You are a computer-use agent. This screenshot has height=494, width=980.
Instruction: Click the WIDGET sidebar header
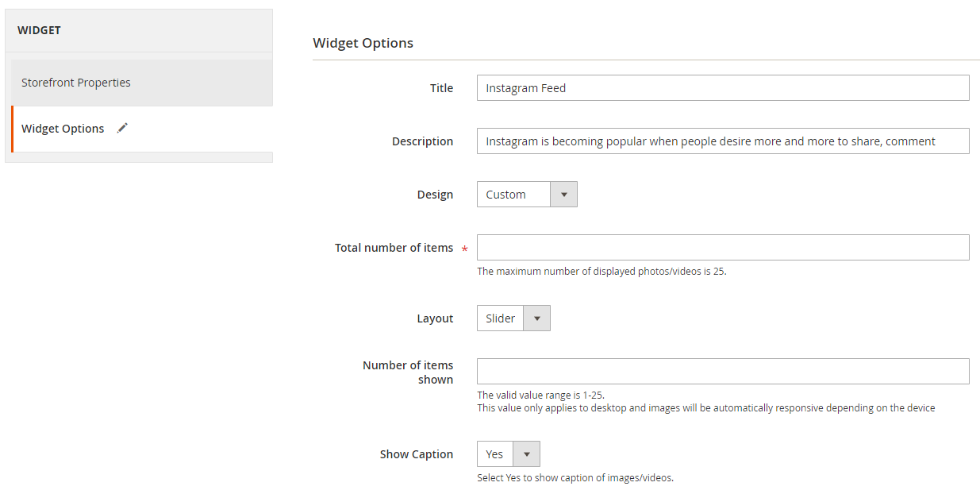click(x=40, y=30)
